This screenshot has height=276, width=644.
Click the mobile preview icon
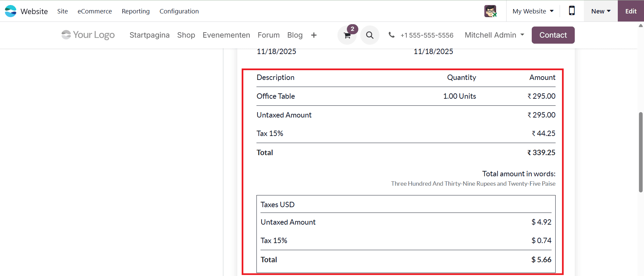(572, 11)
